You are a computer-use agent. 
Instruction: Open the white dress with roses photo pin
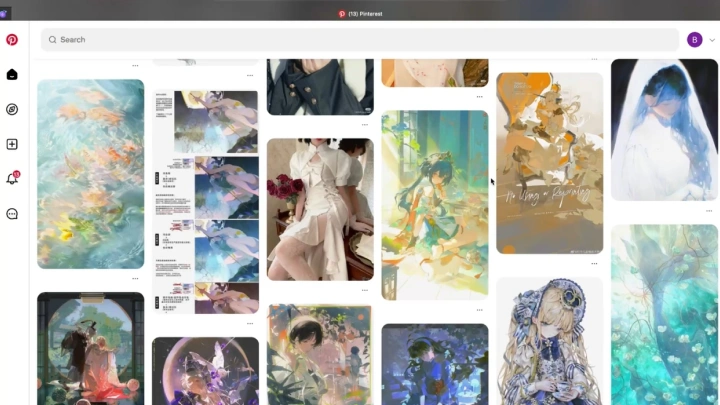click(320, 209)
